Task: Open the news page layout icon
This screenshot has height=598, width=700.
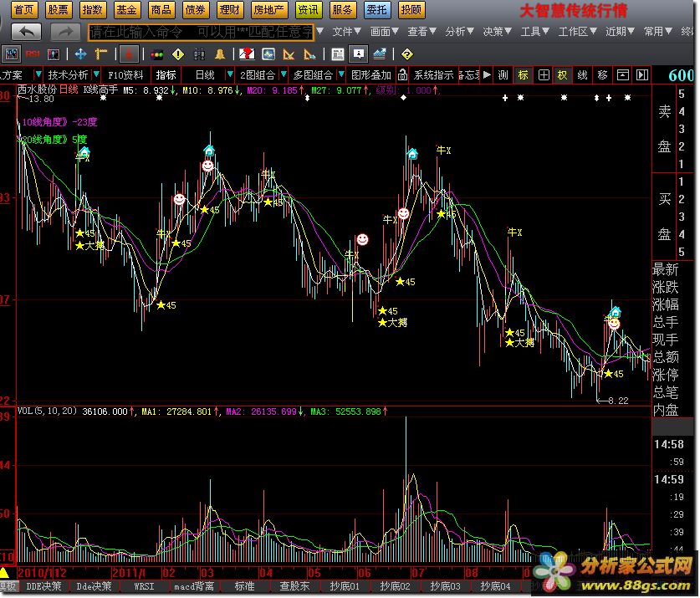Action: [x=338, y=54]
